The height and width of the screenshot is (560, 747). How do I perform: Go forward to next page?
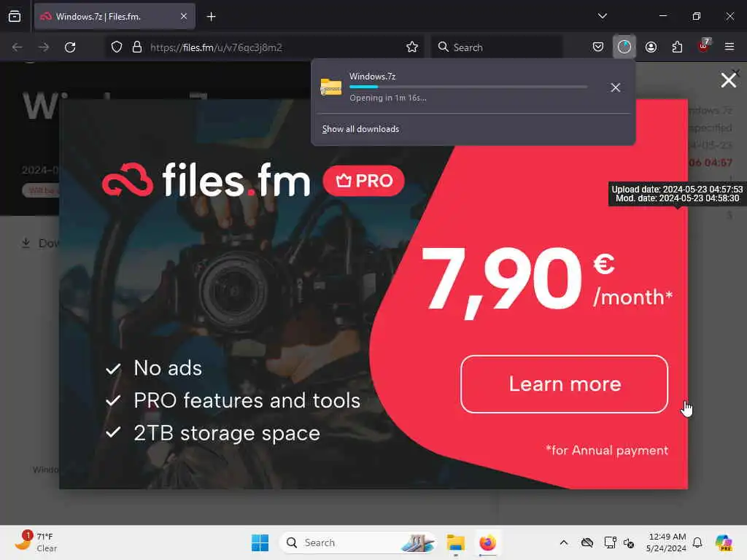pos(44,47)
